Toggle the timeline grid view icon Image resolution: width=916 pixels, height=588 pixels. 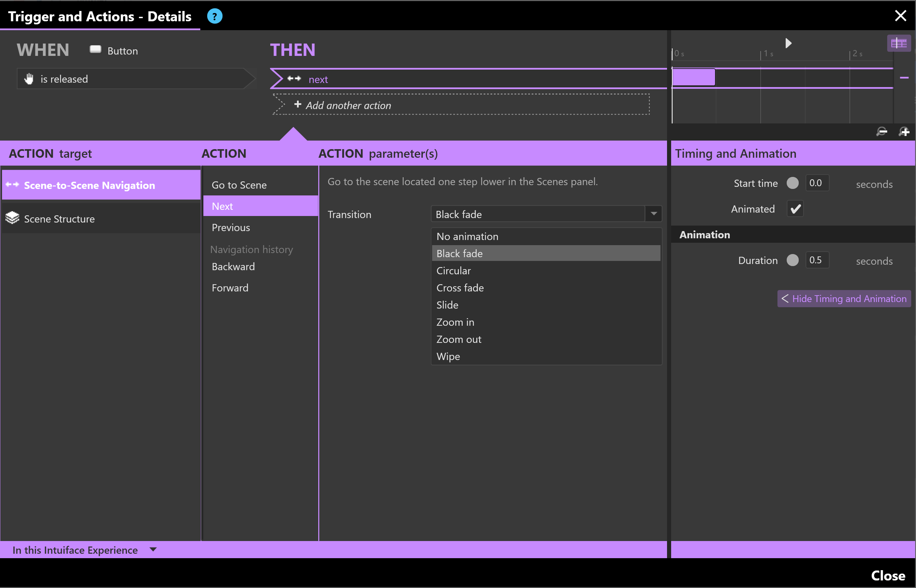[899, 43]
